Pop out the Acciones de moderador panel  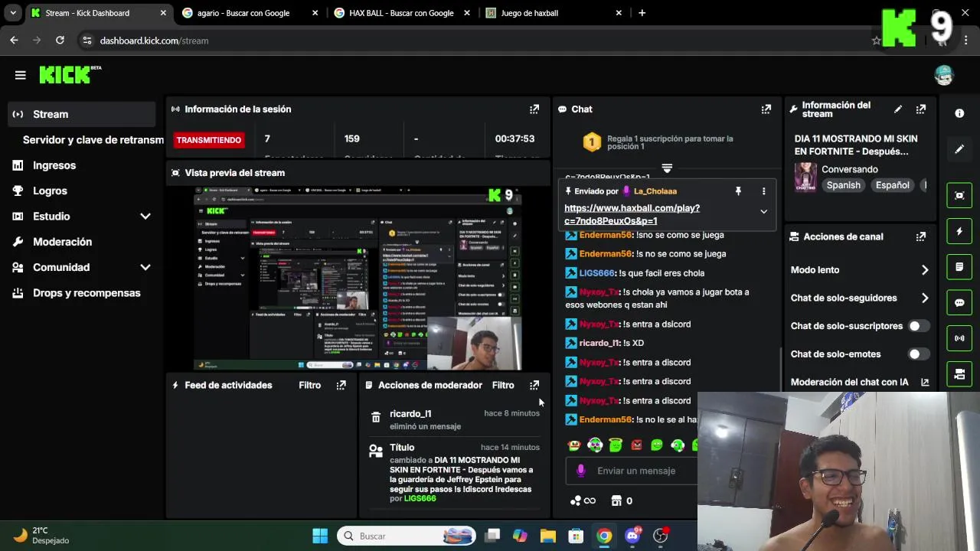[534, 385]
